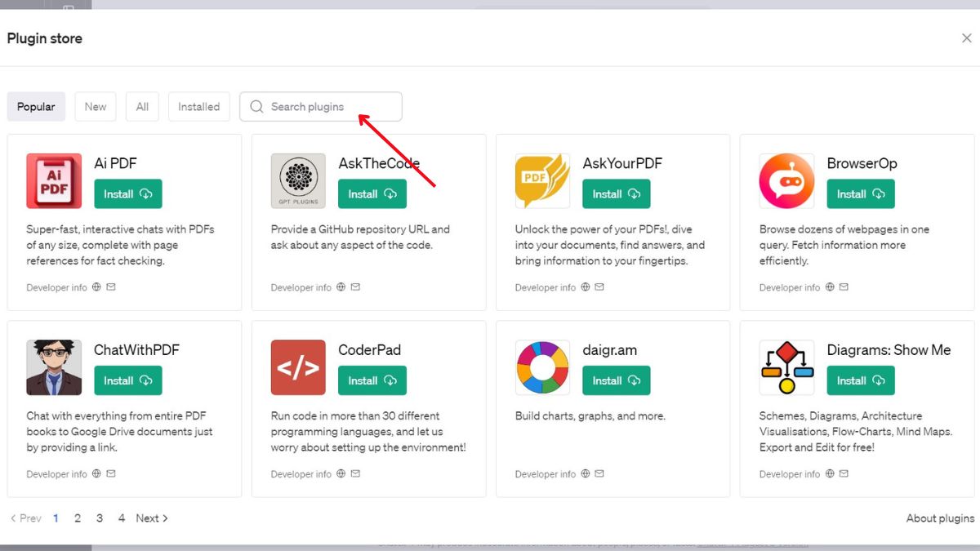980x551 pixels.
Task: Click the "ChatWithPDF" plugin title
Action: click(x=136, y=350)
